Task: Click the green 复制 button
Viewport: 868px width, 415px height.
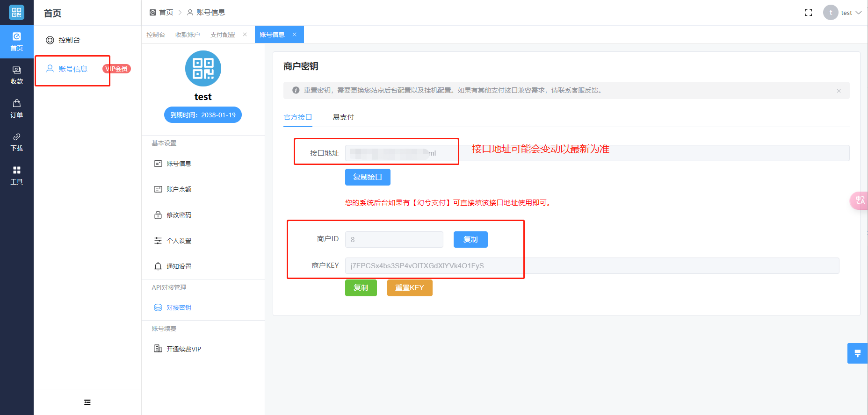Action: [361, 288]
